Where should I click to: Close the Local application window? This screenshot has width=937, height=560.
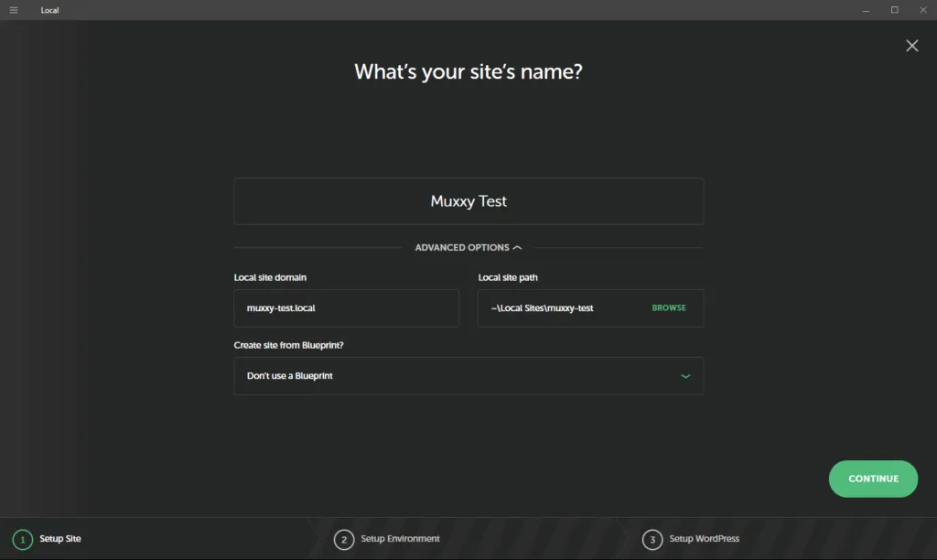(x=922, y=10)
